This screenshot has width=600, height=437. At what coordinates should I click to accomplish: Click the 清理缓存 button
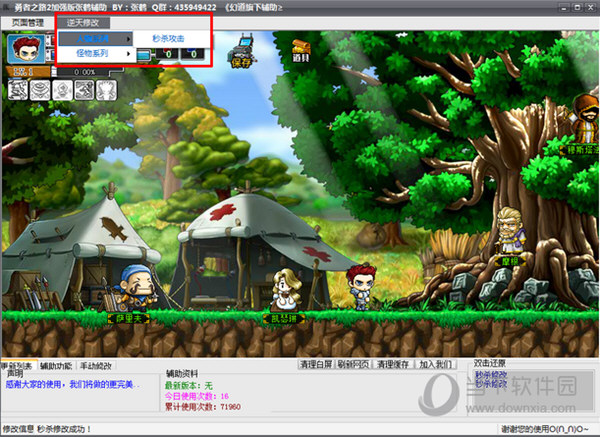(393, 364)
